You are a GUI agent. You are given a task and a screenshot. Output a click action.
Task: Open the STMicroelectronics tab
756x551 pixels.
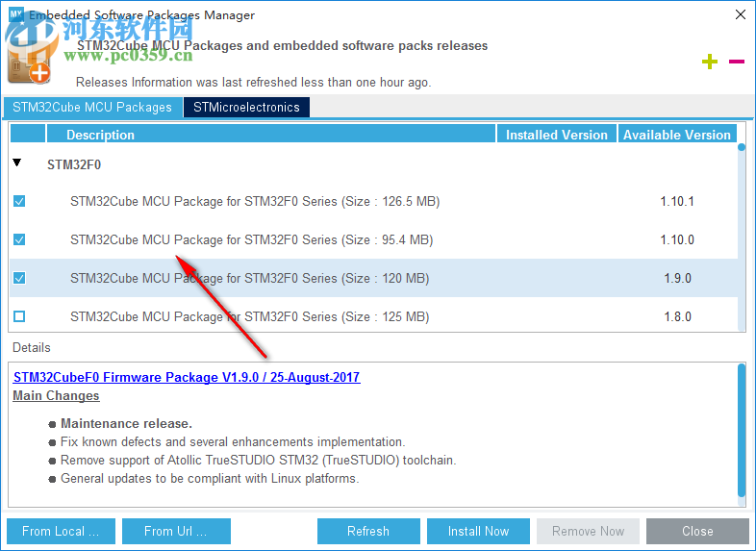246,107
